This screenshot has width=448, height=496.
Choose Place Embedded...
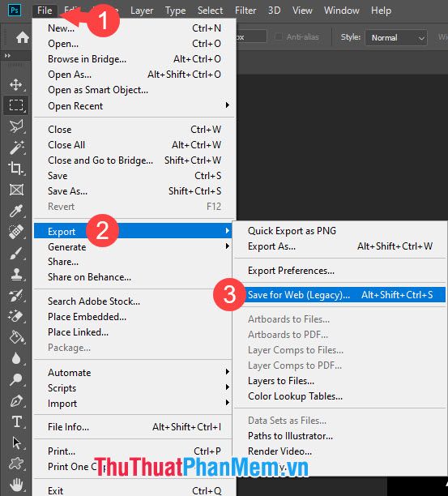point(134,317)
